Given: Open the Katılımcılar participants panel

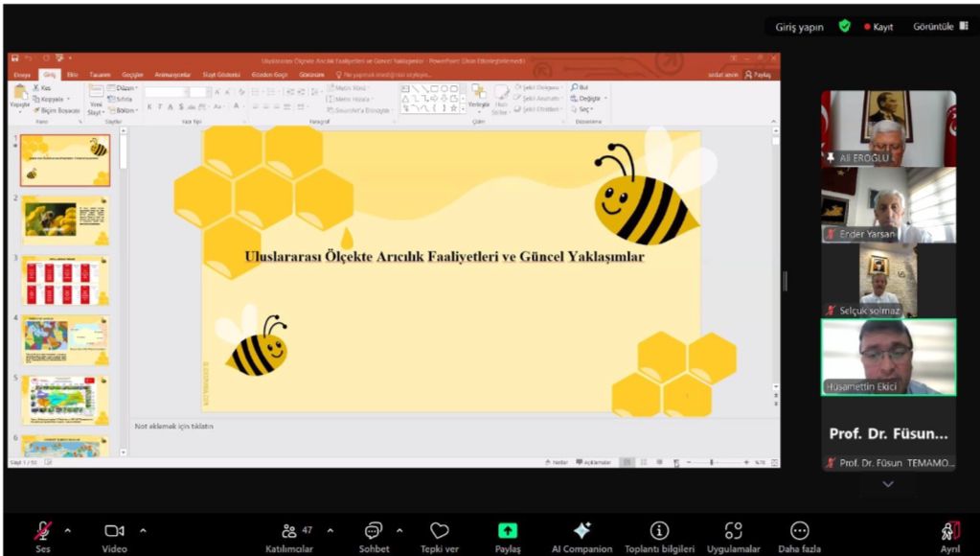Looking at the screenshot, I should click(x=289, y=537).
